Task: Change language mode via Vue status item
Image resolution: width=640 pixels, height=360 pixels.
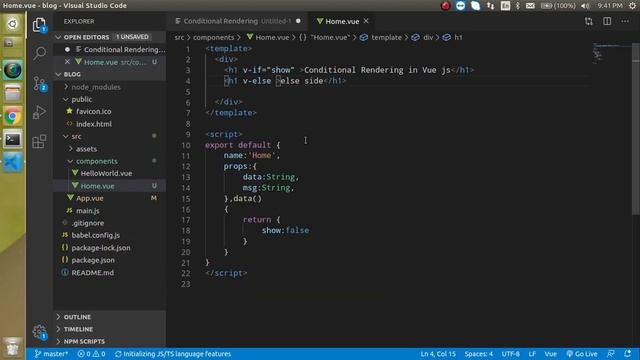Action: pyautogui.click(x=551, y=354)
